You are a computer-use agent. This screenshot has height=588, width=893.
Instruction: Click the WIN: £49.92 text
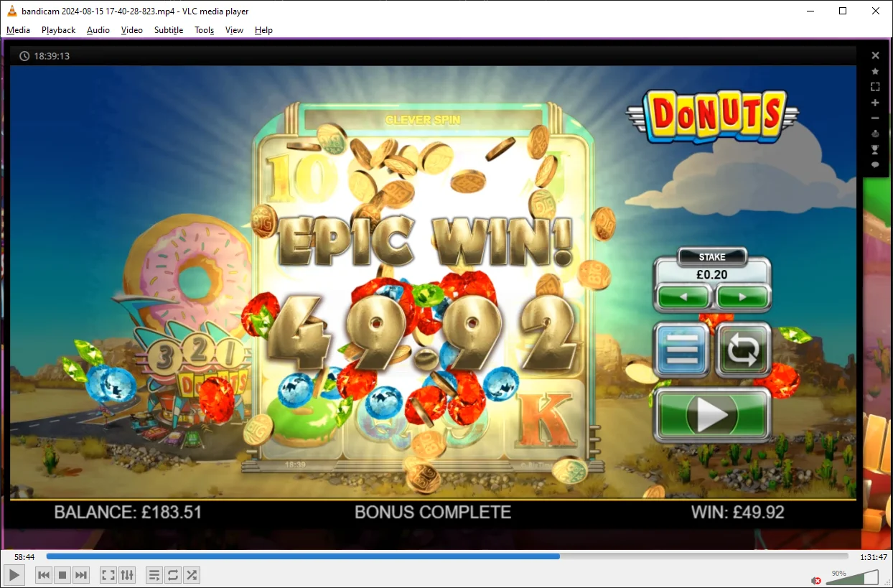click(738, 513)
